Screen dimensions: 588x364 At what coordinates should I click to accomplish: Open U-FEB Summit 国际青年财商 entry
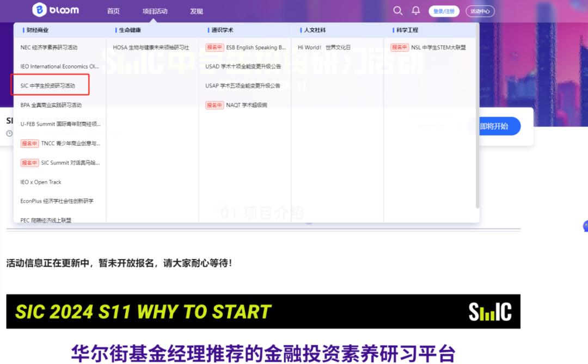(60, 124)
